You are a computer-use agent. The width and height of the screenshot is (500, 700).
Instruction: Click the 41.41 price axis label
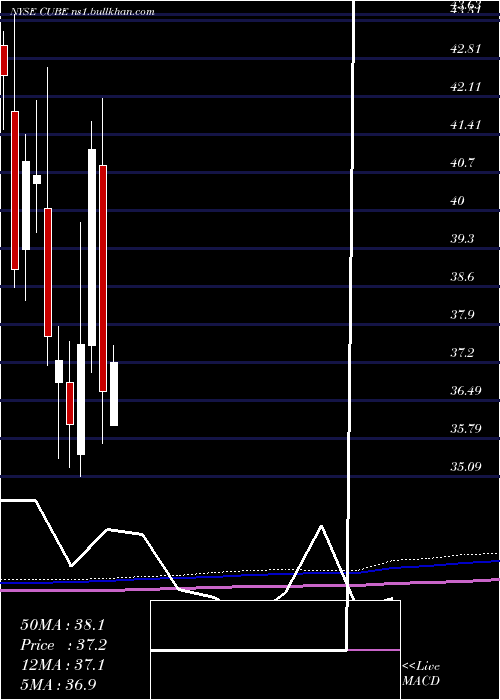pos(466,124)
